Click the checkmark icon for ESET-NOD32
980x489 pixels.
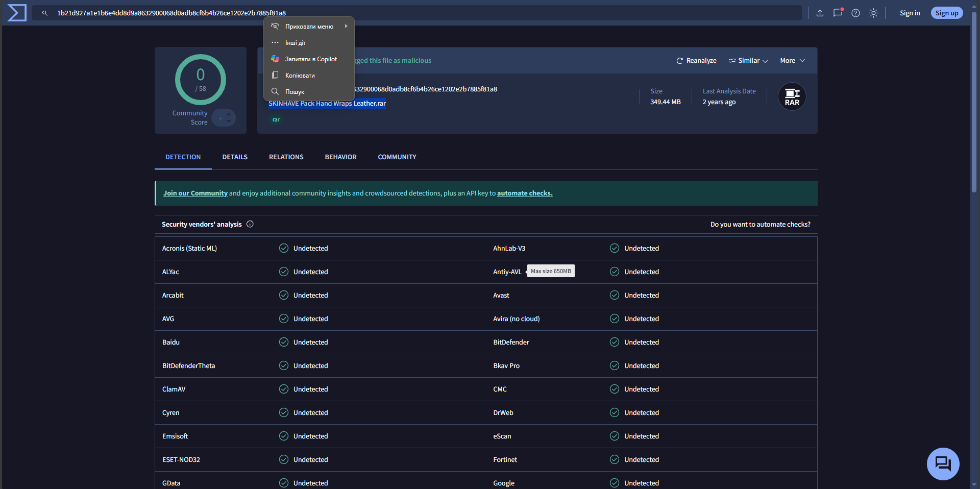284,460
